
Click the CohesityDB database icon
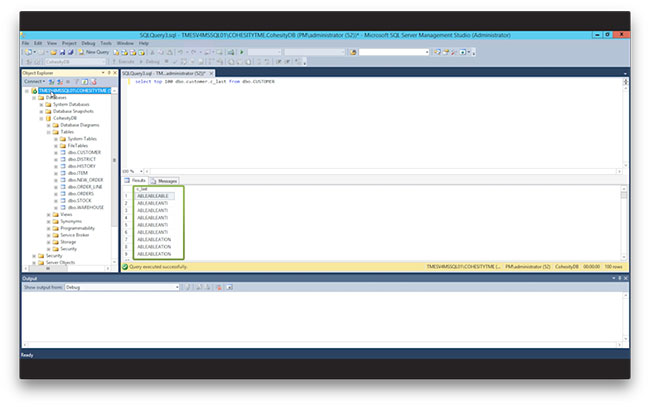coord(49,117)
